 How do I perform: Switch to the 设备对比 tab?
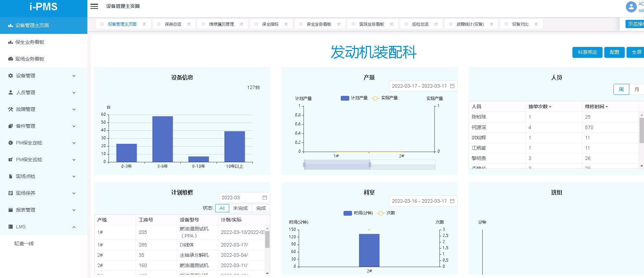520,24
